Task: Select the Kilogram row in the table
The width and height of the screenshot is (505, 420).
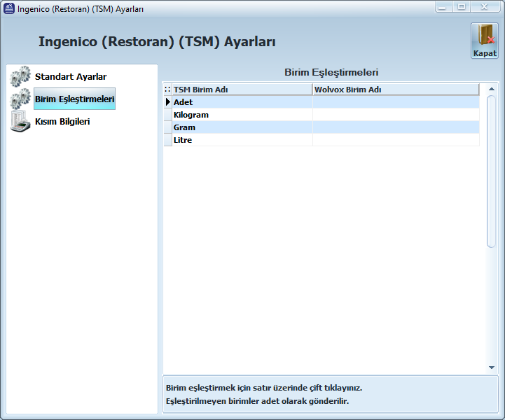Action: coord(191,115)
